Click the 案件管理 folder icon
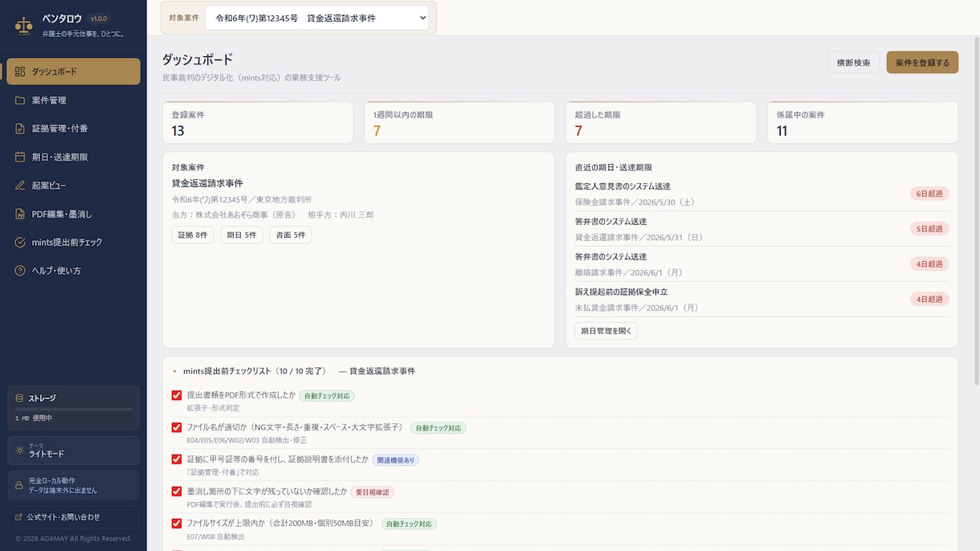This screenshot has width=980, height=551. click(x=20, y=100)
